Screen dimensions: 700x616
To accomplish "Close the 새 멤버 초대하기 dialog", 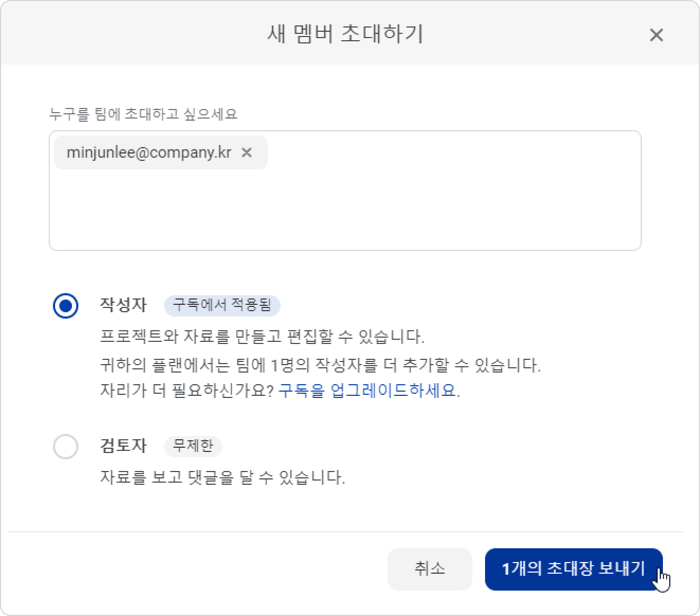I will coord(656,35).
